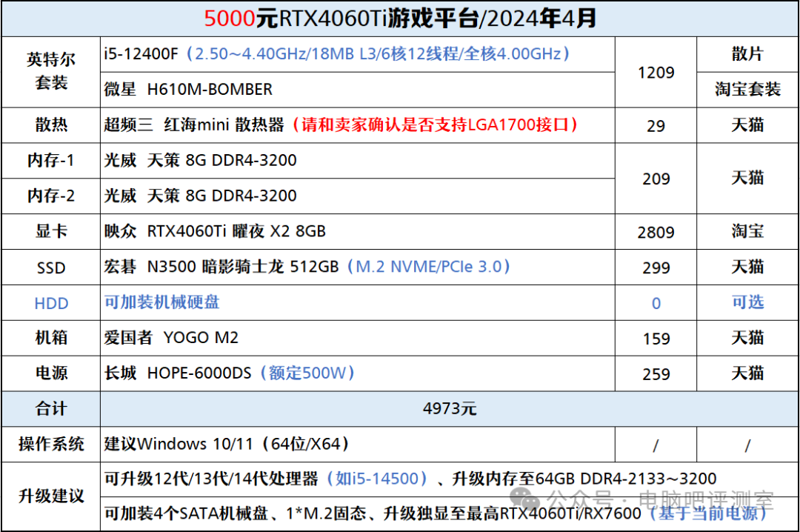The height and width of the screenshot is (532, 800).
Task: Click '天猫' in the memory rows
Action: 747,178
